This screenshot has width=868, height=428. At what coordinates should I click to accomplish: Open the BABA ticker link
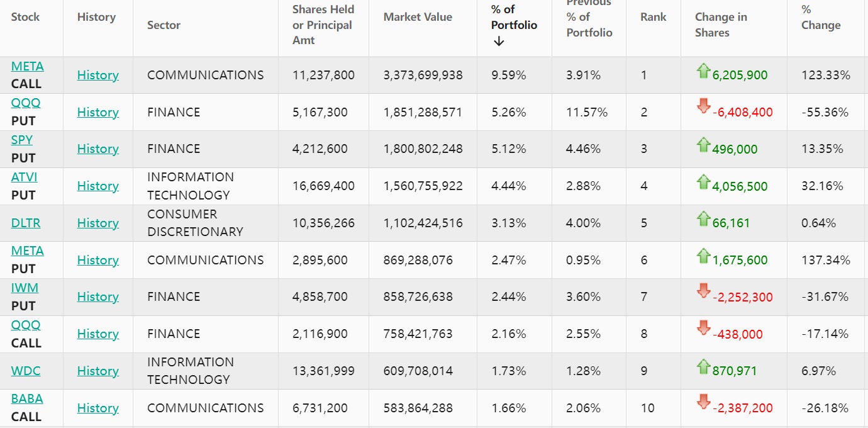pyautogui.click(x=27, y=398)
